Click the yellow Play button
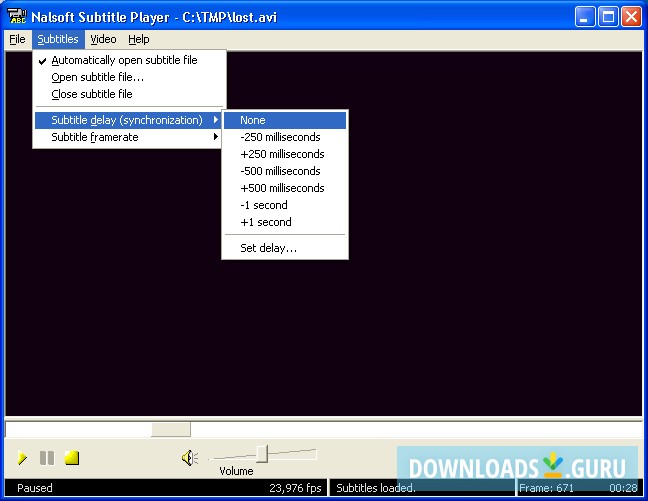This screenshot has width=648, height=501. (22, 458)
